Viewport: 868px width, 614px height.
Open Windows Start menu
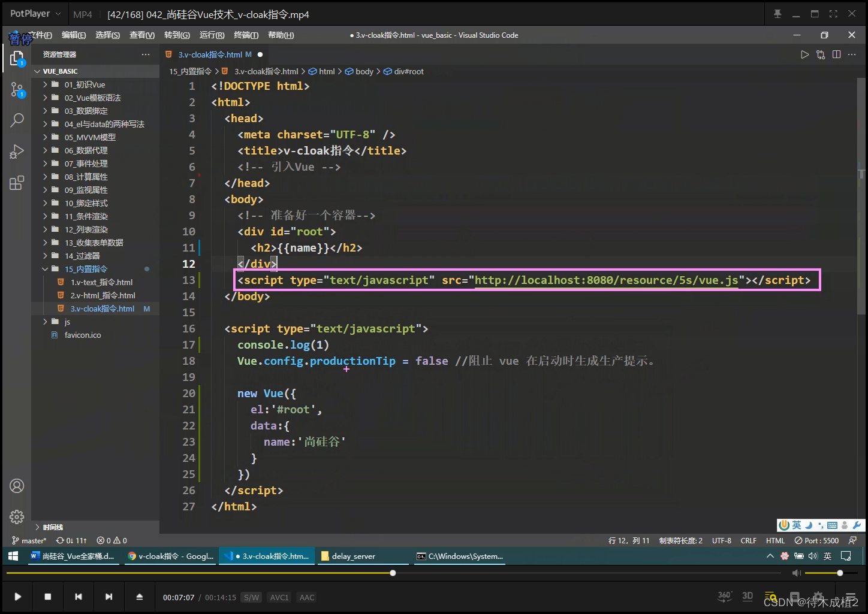[13, 556]
